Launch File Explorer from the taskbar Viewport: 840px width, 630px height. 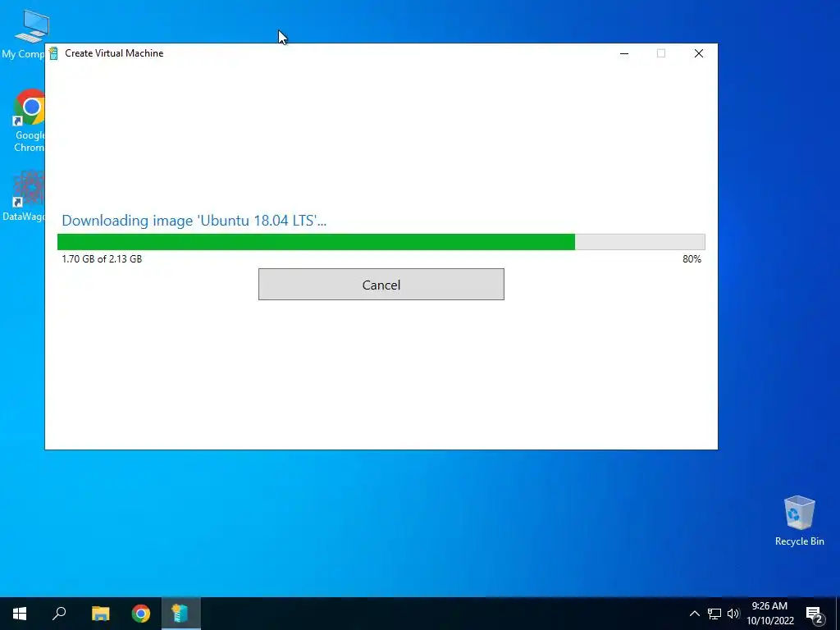coord(100,614)
